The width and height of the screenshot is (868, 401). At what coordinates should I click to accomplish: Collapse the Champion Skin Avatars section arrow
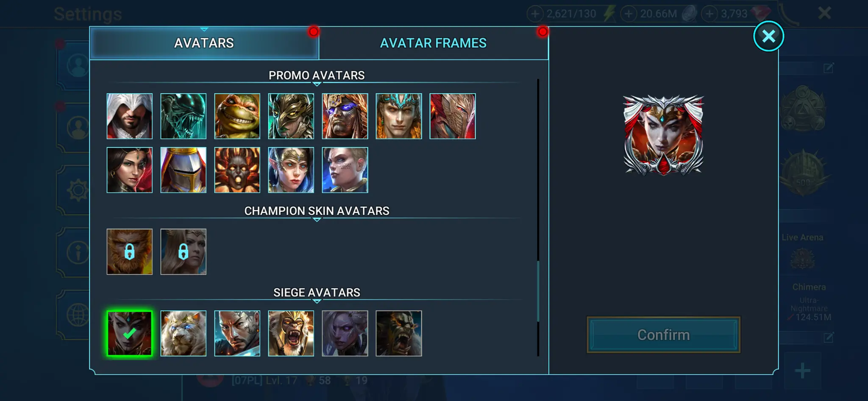(x=317, y=220)
